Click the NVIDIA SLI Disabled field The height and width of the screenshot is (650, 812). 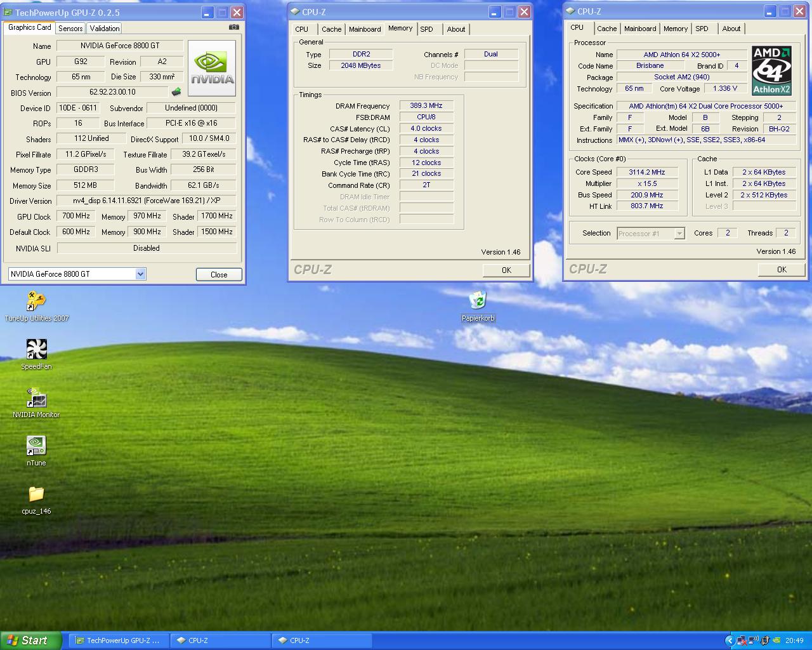point(147,248)
